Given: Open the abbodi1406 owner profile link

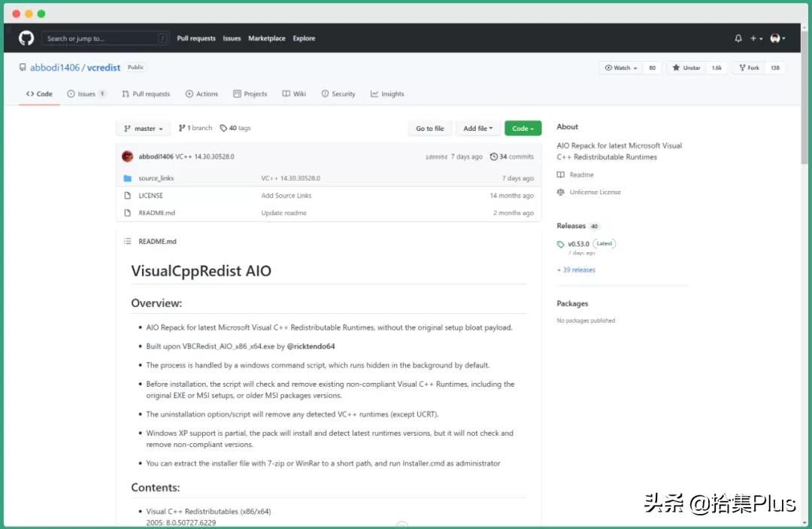Looking at the screenshot, I should click(x=55, y=68).
